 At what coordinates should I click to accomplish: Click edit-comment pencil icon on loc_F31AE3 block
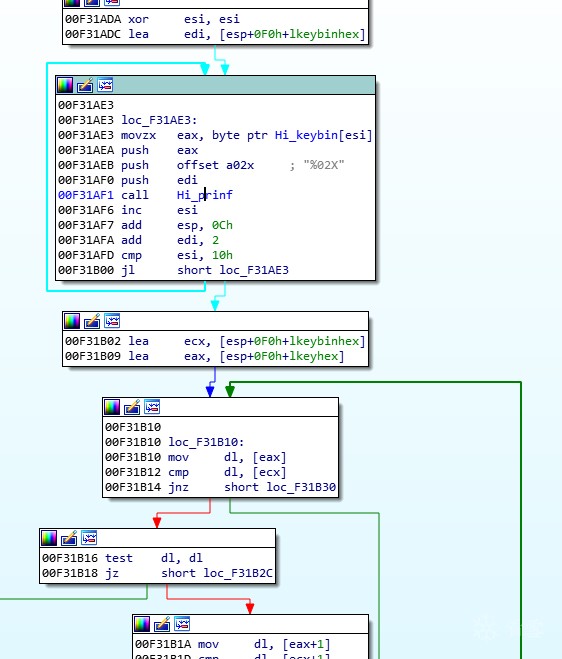[85, 85]
